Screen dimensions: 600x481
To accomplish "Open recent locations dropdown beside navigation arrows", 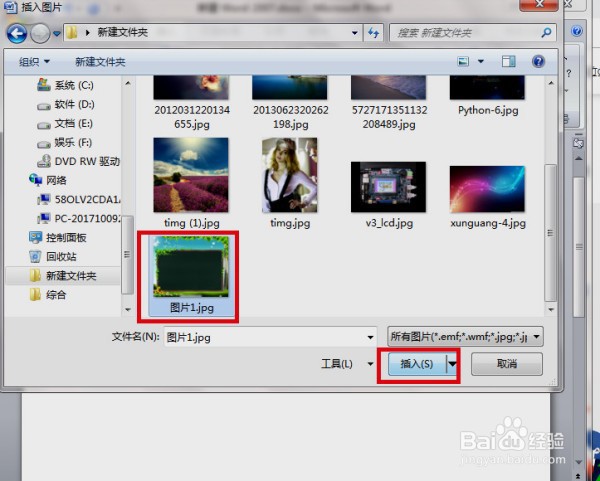I will [x=57, y=33].
